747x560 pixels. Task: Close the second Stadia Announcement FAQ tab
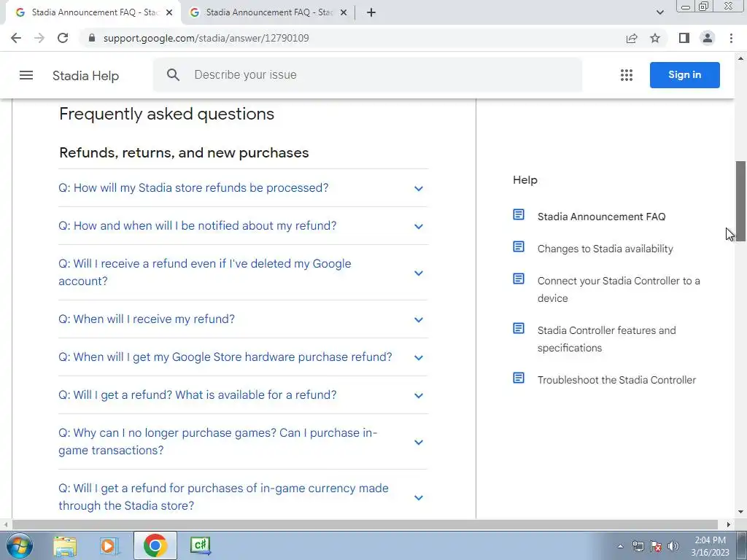[344, 13]
